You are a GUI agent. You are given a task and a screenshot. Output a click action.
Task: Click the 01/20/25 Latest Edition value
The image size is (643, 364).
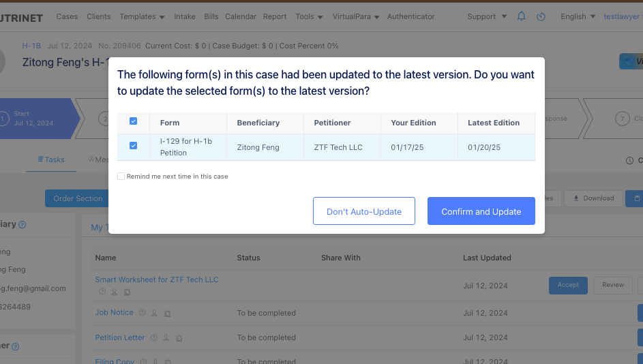pos(484,147)
